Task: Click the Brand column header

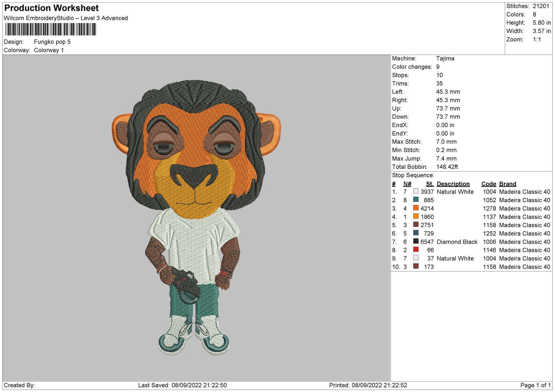Action: 508,184
